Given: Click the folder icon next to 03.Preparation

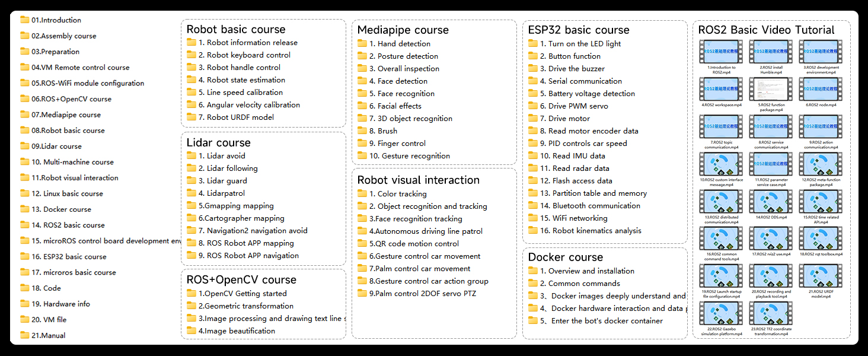Looking at the screenshot, I should (x=25, y=51).
